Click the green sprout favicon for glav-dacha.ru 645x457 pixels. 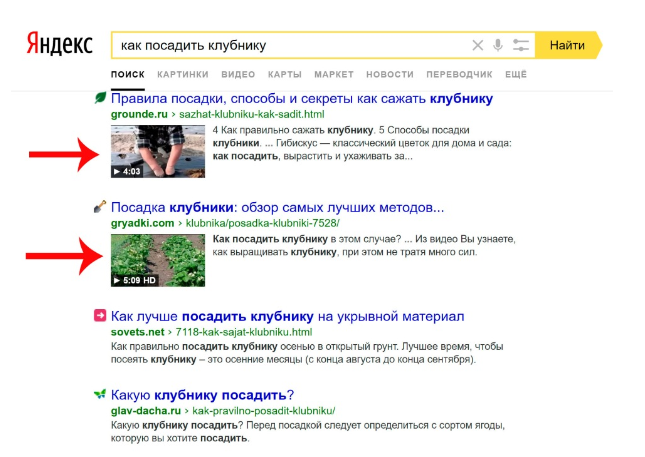[100, 394]
